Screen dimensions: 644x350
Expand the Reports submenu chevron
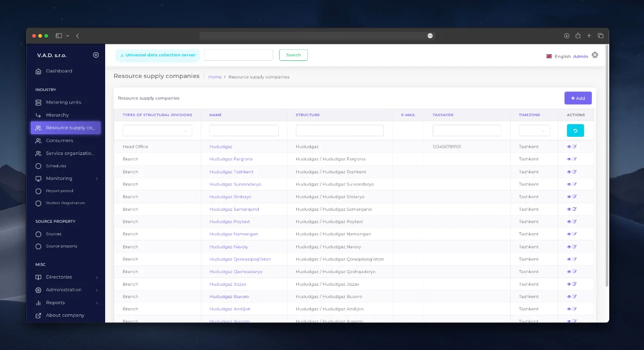coord(97,303)
